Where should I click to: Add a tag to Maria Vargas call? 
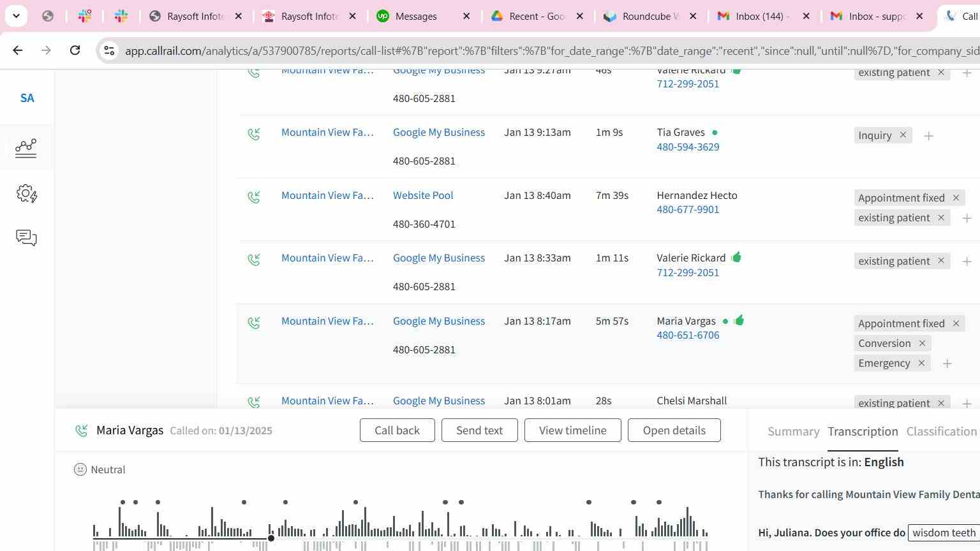click(x=947, y=364)
